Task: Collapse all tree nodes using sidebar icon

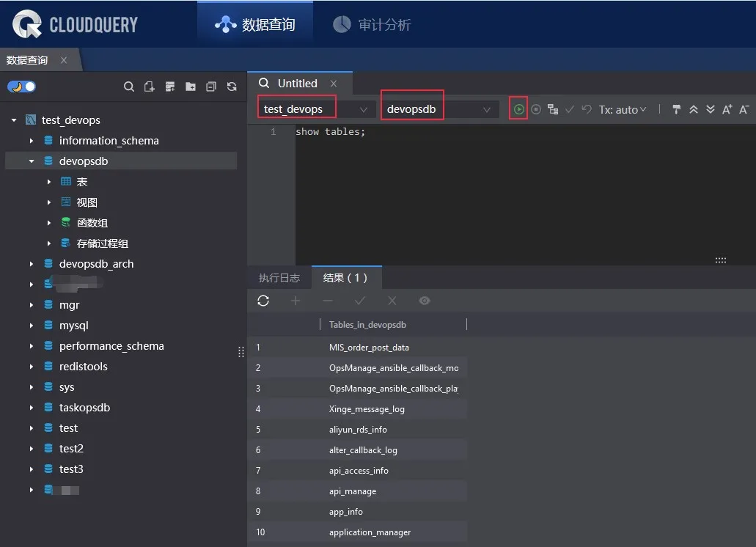Action: (211, 87)
